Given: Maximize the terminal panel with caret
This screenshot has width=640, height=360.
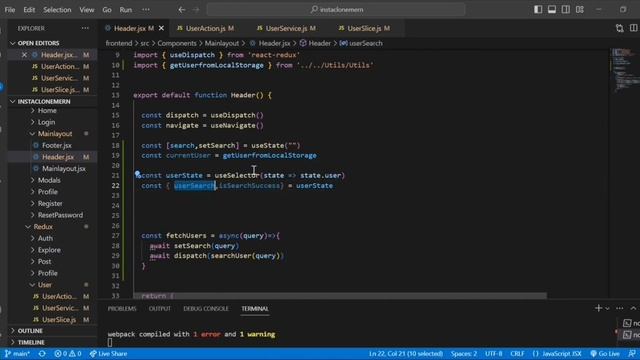Looking at the screenshot, I should tap(633, 308).
